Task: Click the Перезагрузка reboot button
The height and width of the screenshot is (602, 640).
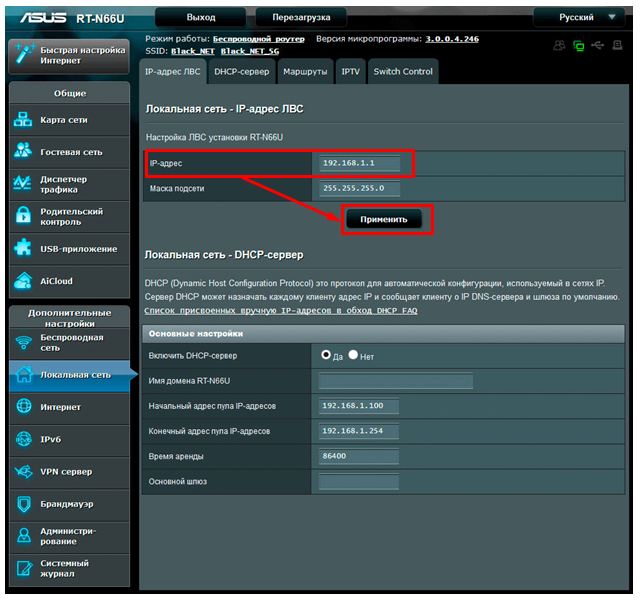Action: [301, 17]
